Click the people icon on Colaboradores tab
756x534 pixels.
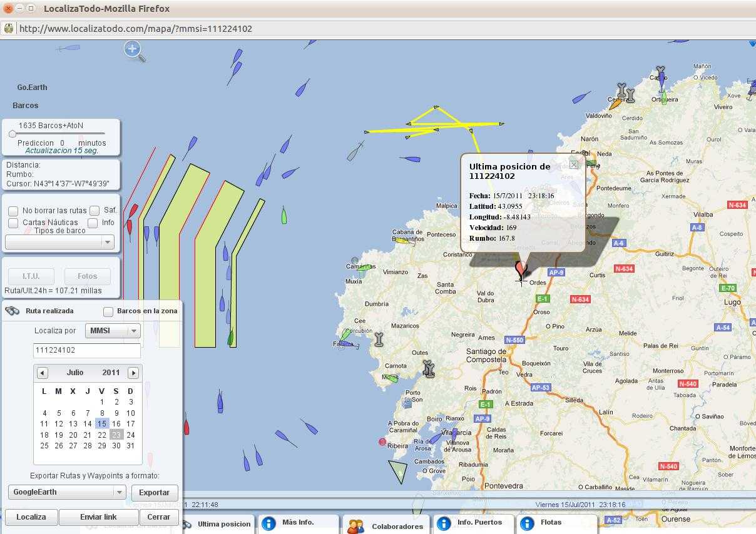356,526
